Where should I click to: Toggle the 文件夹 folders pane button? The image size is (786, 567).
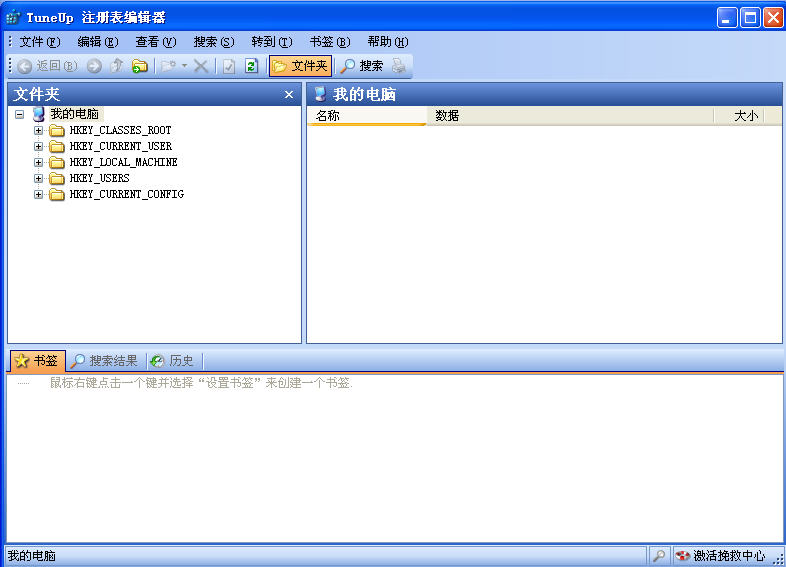click(300, 66)
